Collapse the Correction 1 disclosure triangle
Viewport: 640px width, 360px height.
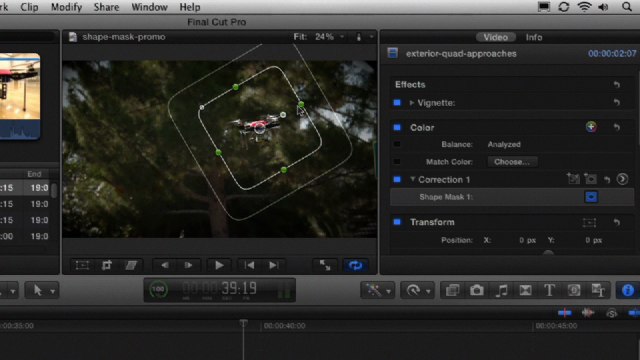tap(412, 179)
